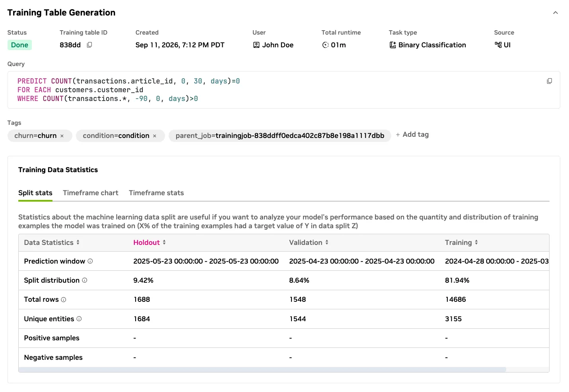This screenshot has height=392, width=569.
Task: Click the Training split distribution 81.94%
Action: pos(457,280)
